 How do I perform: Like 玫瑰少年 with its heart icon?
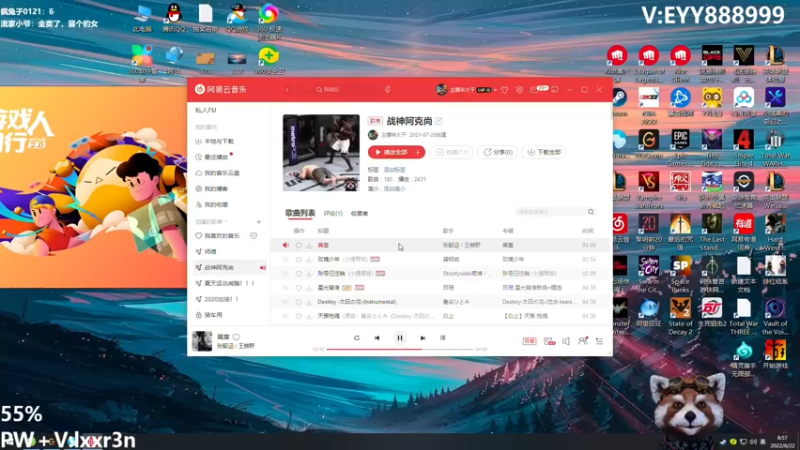(298, 260)
